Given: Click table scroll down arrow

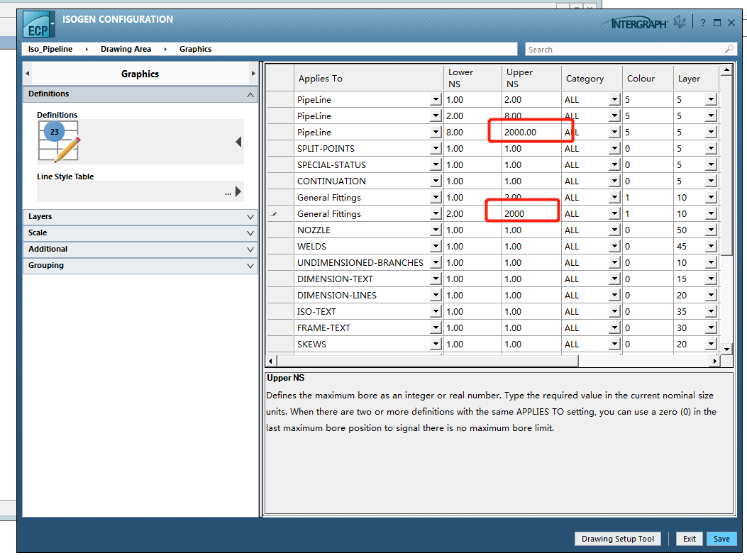Looking at the screenshot, I should coord(726,349).
